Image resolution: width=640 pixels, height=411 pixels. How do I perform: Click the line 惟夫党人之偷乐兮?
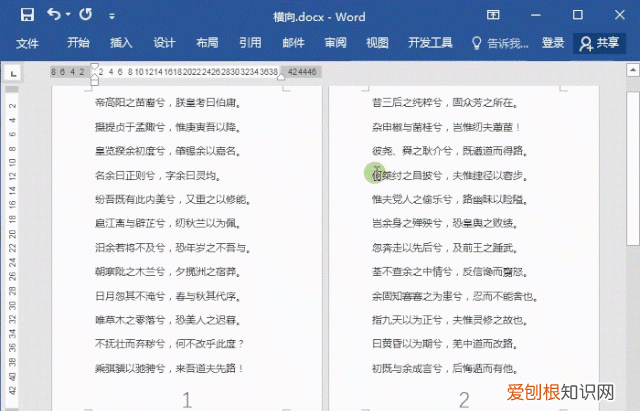(449, 200)
